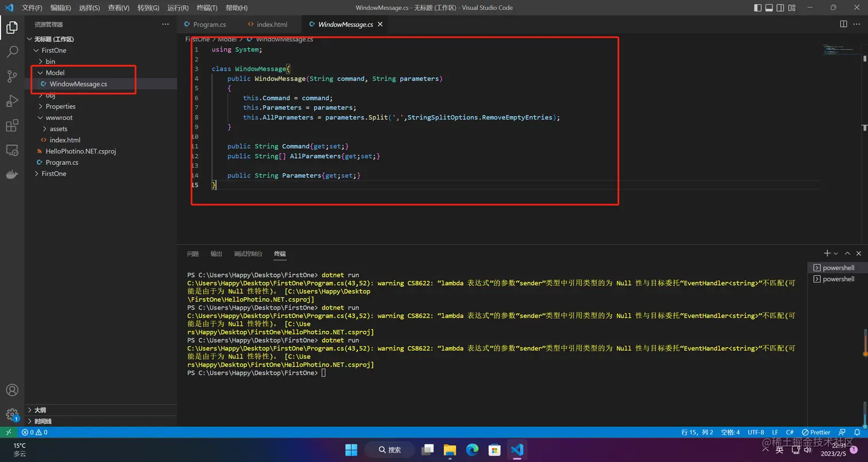The height and width of the screenshot is (462, 868).
Task: Open the Accounts menu icon
Action: pyautogui.click(x=12, y=390)
